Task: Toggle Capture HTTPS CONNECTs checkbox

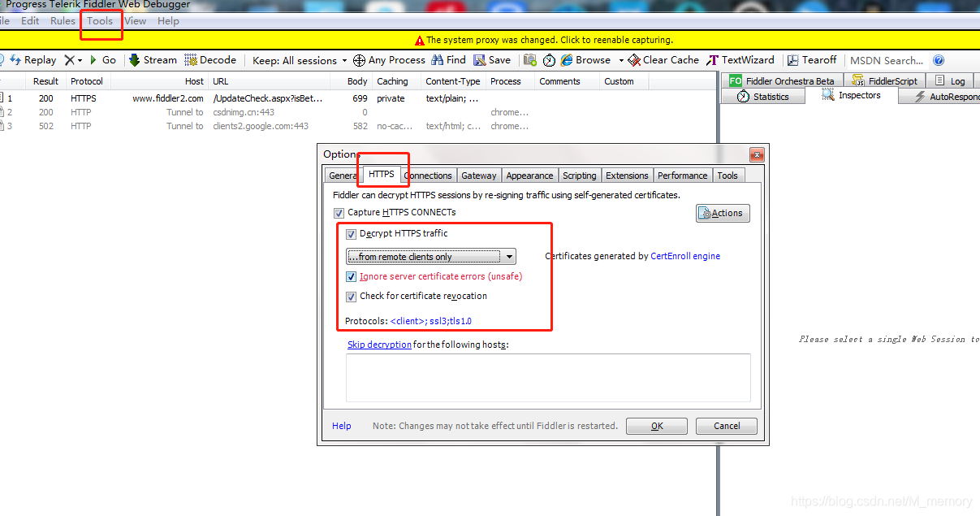Action: pos(339,213)
